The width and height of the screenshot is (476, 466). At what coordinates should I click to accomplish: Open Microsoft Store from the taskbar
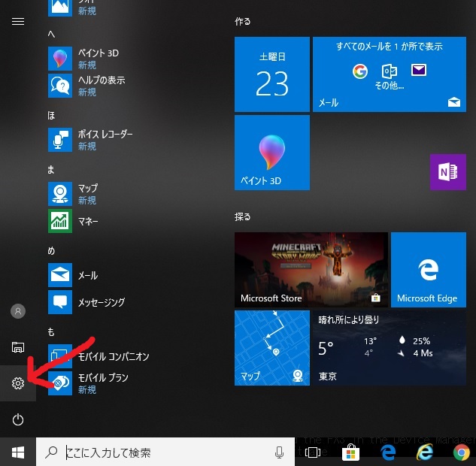(x=350, y=452)
